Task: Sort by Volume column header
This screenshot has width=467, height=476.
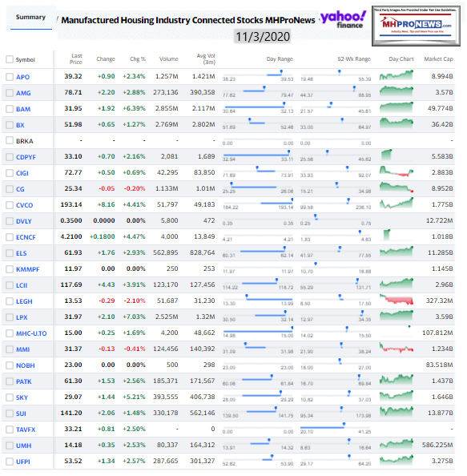Action: point(169,58)
